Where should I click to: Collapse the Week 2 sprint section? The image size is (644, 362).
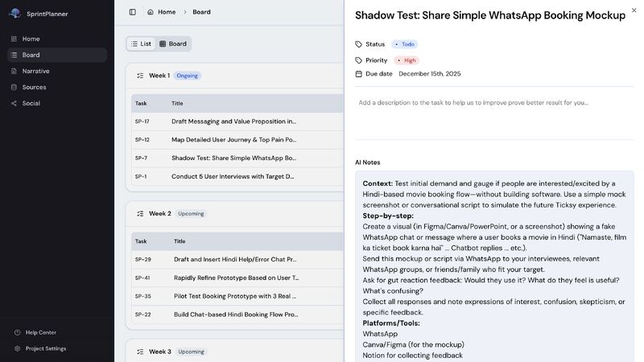pos(140,213)
